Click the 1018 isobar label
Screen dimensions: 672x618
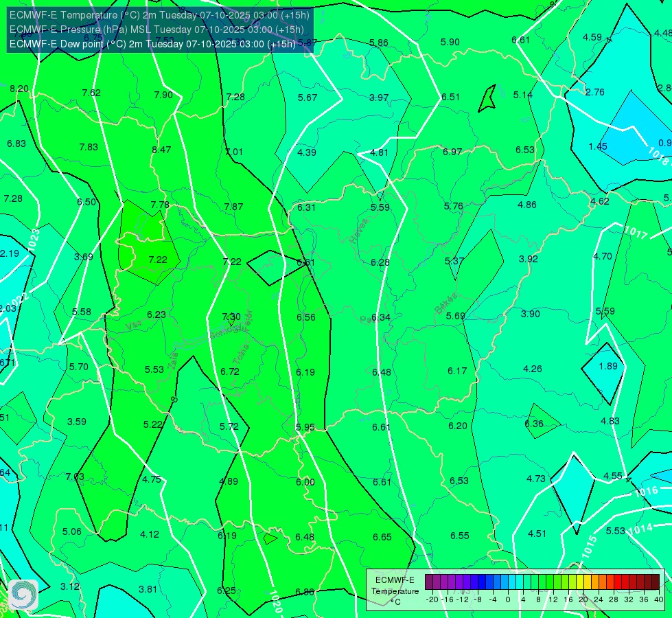coord(659,157)
